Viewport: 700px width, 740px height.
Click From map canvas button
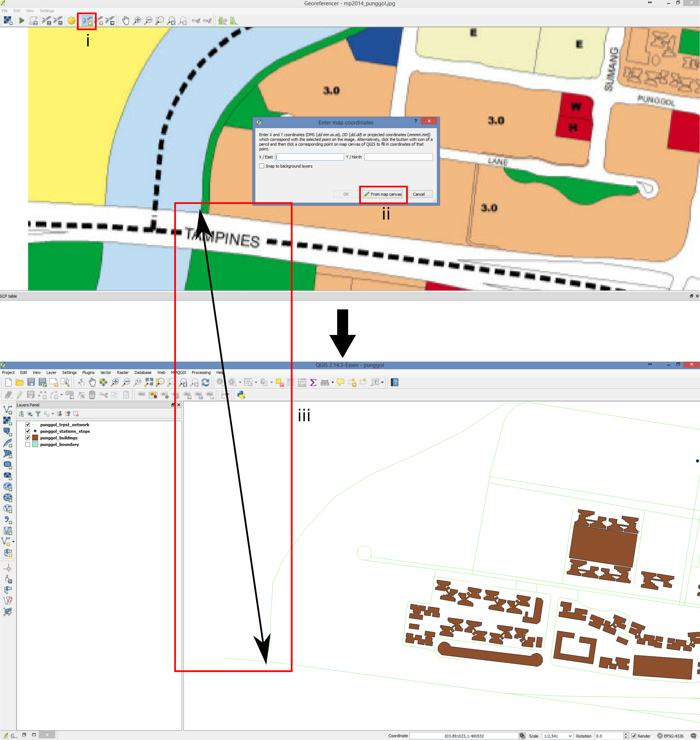383,194
